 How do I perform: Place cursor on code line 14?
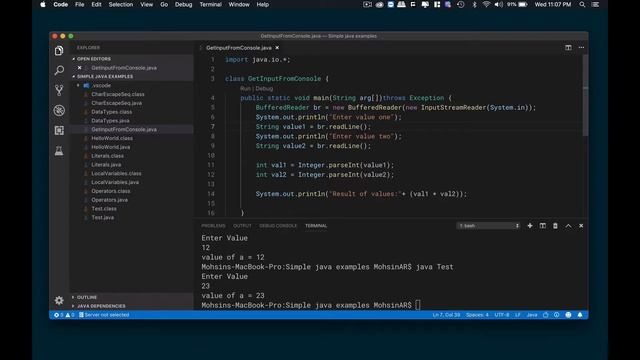click(361, 194)
